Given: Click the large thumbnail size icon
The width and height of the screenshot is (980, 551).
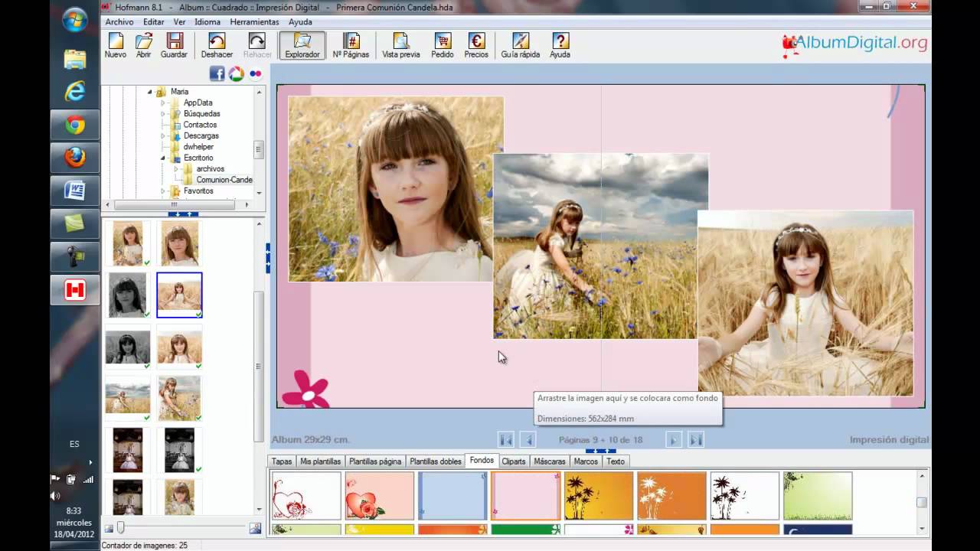Looking at the screenshot, I should coord(255,528).
